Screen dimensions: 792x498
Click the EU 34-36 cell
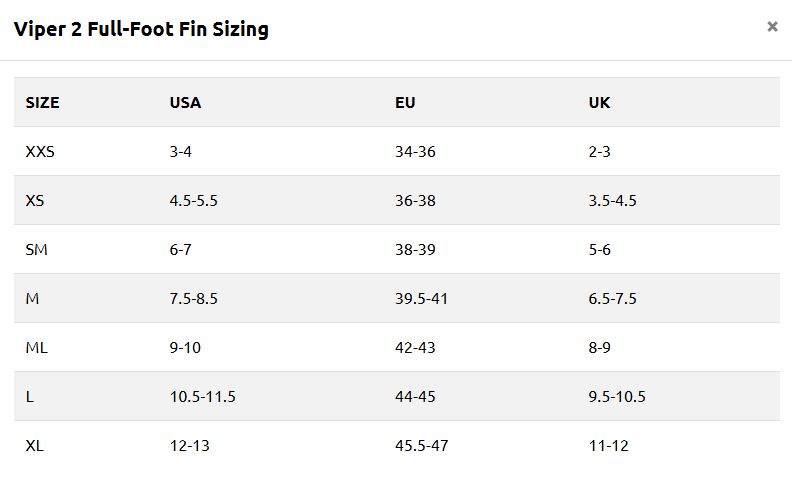point(415,152)
